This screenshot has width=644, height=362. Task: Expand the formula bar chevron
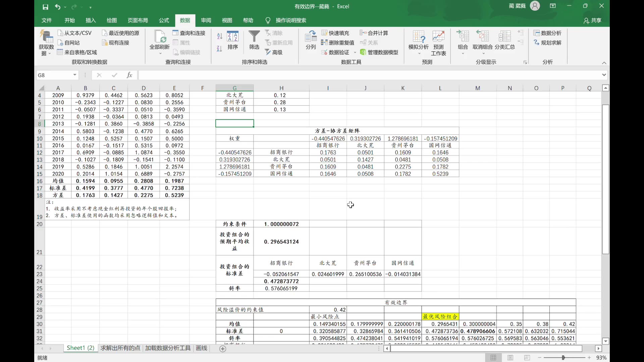604,75
